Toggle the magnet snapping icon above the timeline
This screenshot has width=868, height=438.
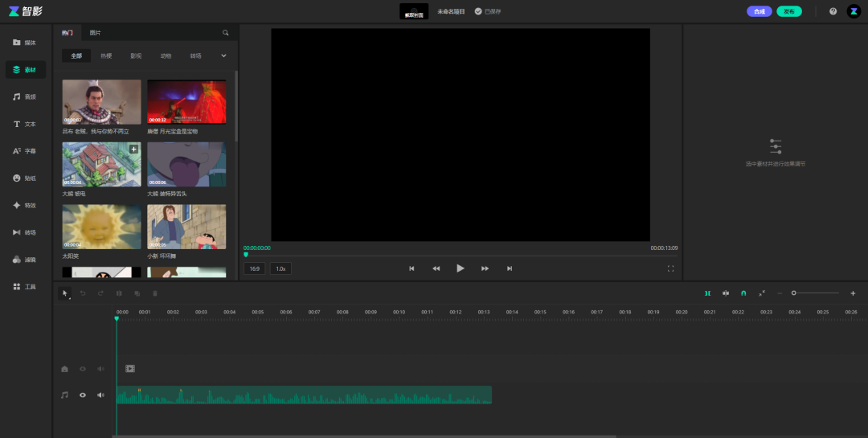pyautogui.click(x=743, y=293)
